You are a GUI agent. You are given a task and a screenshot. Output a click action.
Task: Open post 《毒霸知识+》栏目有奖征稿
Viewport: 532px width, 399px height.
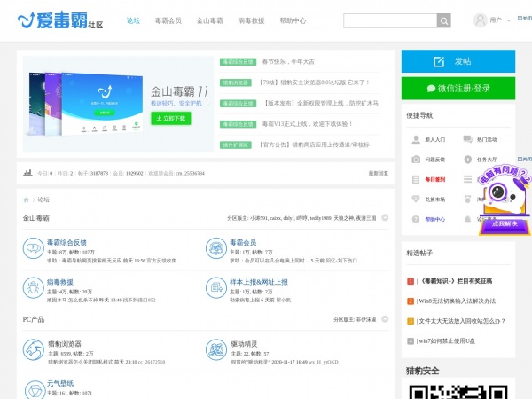click(x=456, y=281)
